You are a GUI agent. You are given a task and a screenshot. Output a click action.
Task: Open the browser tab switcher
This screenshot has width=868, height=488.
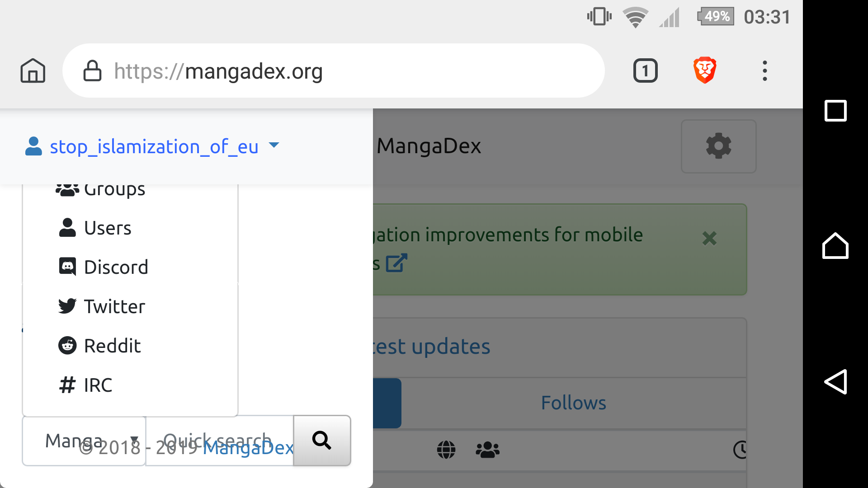pos(645,71)
